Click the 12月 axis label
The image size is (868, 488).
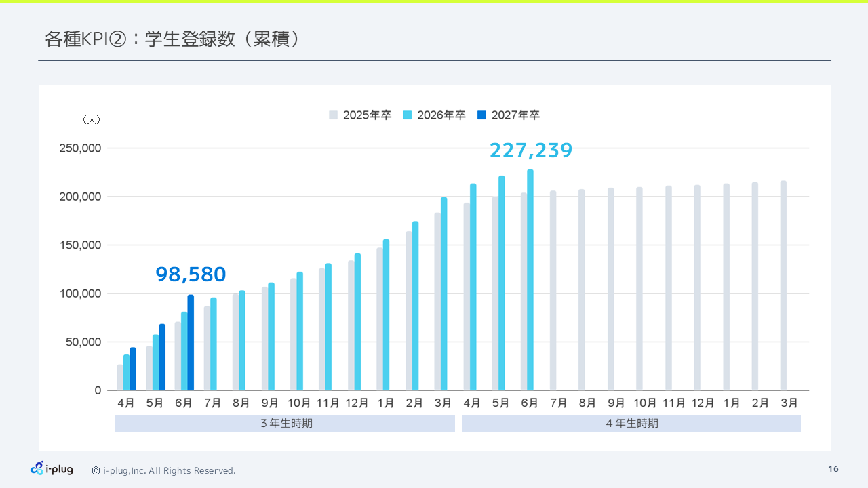pyautogui.click(x=357, y=402)
